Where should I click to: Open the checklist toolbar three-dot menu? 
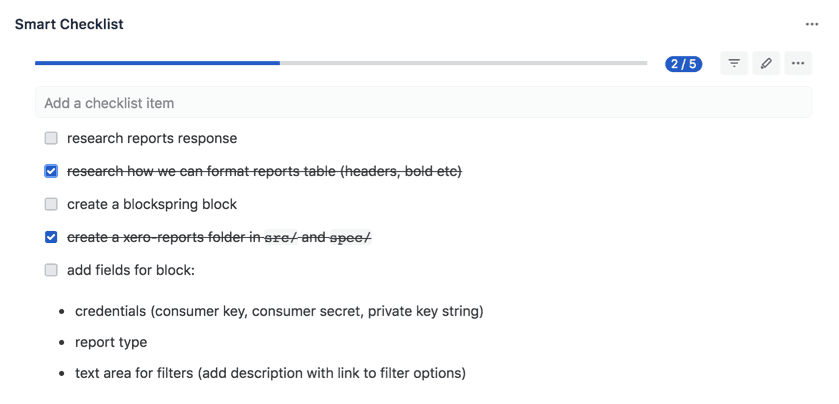[798, 64]
